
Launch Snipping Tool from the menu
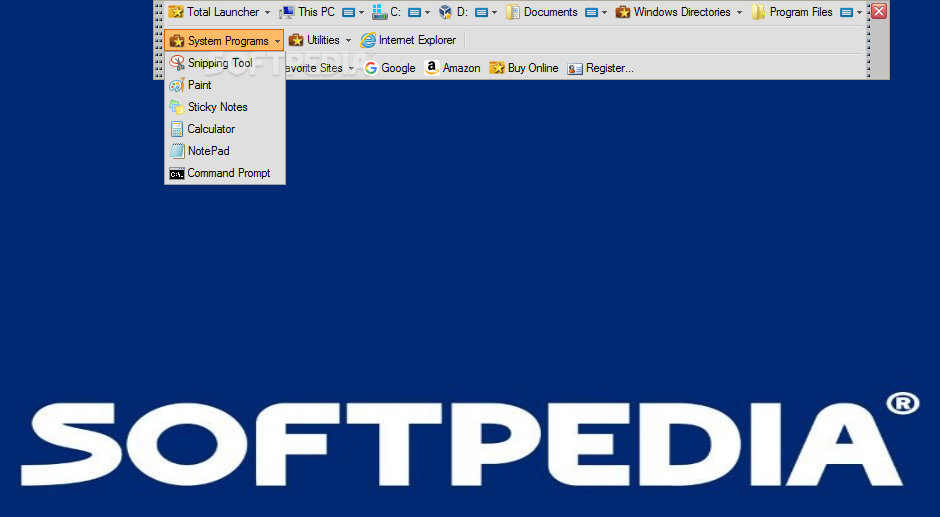225,63
